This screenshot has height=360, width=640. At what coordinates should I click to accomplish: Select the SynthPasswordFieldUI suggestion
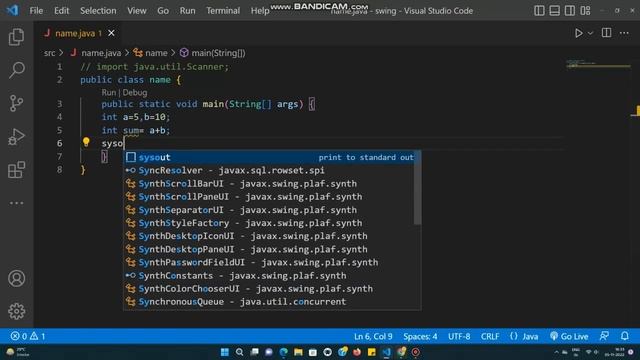click(269, 262)
